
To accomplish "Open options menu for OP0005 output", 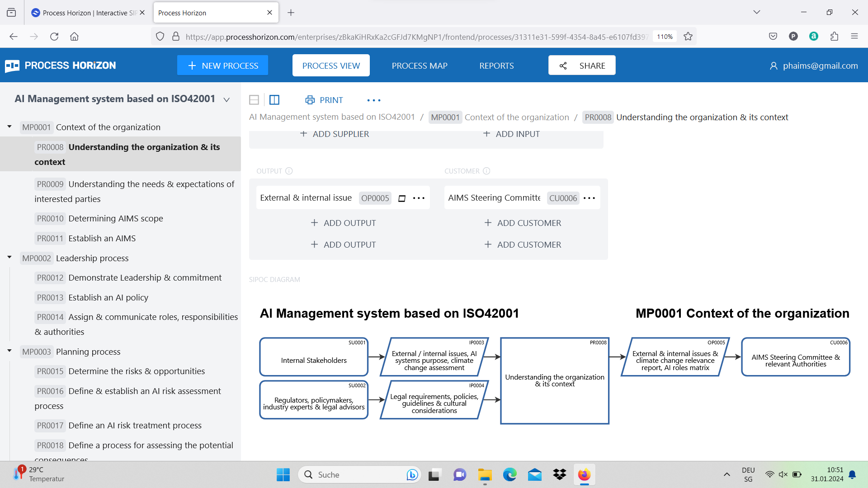I will point(419,198).
